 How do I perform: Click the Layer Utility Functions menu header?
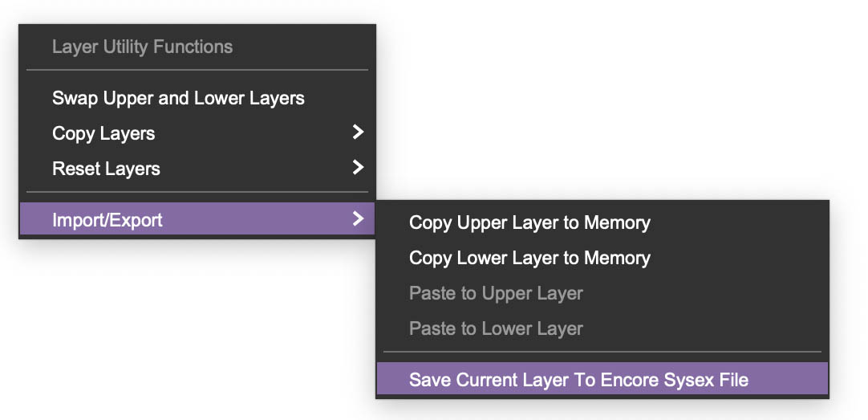click(x=142, y=47)
